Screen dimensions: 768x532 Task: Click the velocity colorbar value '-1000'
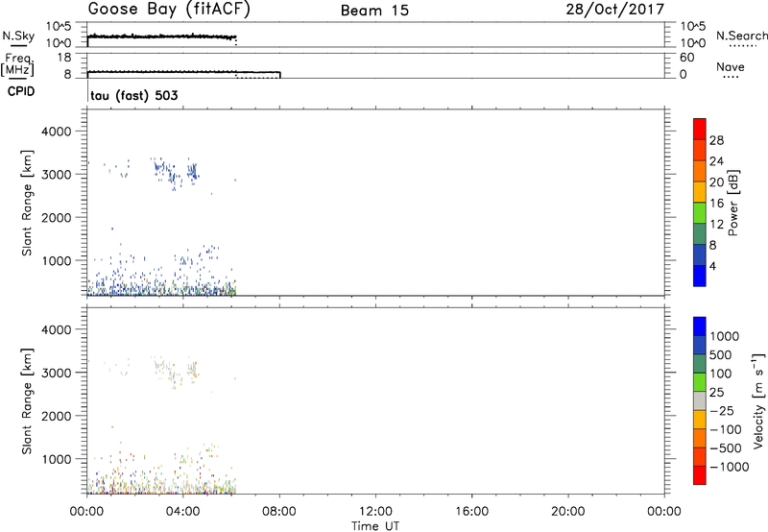pyautogui.click(x=730, y=467)
